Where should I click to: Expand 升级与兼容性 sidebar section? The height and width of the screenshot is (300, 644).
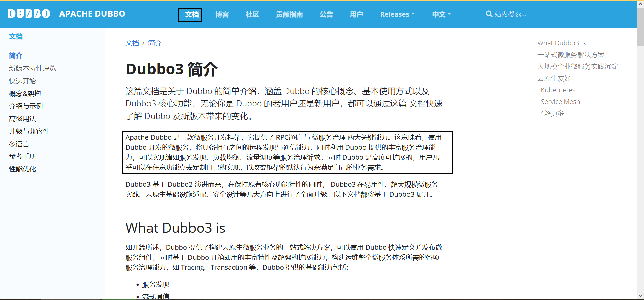(x=29, y=131)
